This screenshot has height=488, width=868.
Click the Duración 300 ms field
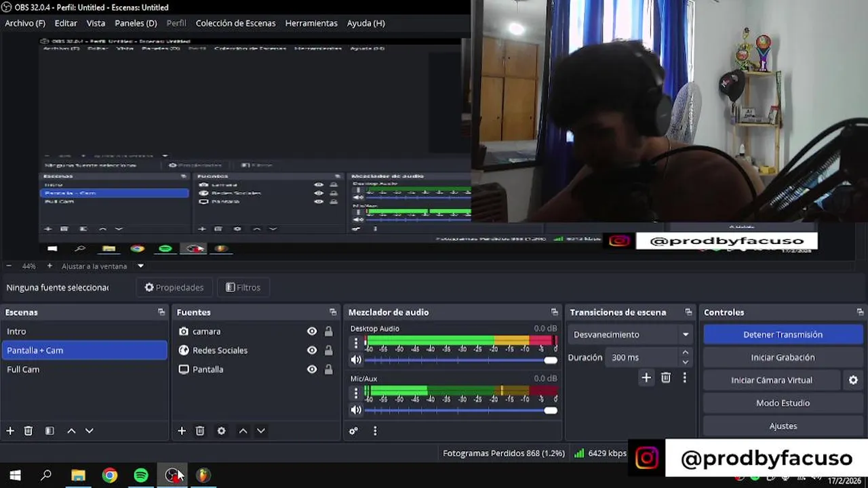point(642,357)
